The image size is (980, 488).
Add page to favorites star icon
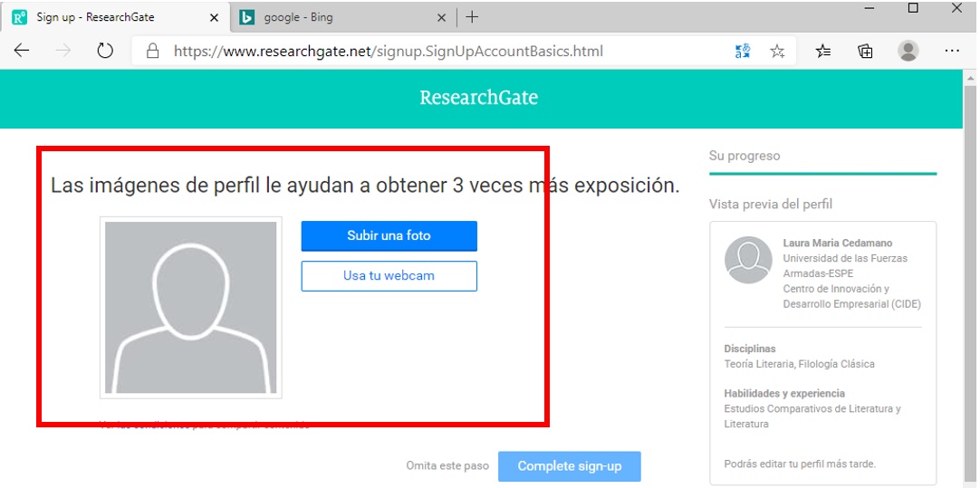(777, 52)
